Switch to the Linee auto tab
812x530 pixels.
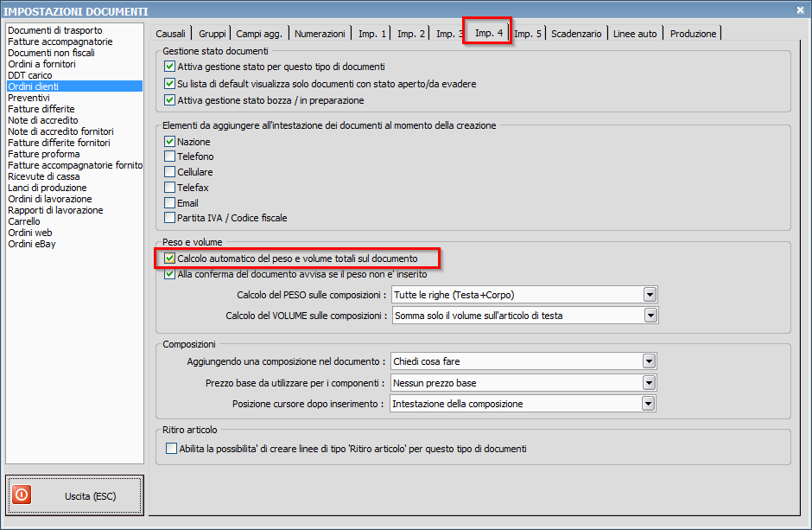point(635,34)
